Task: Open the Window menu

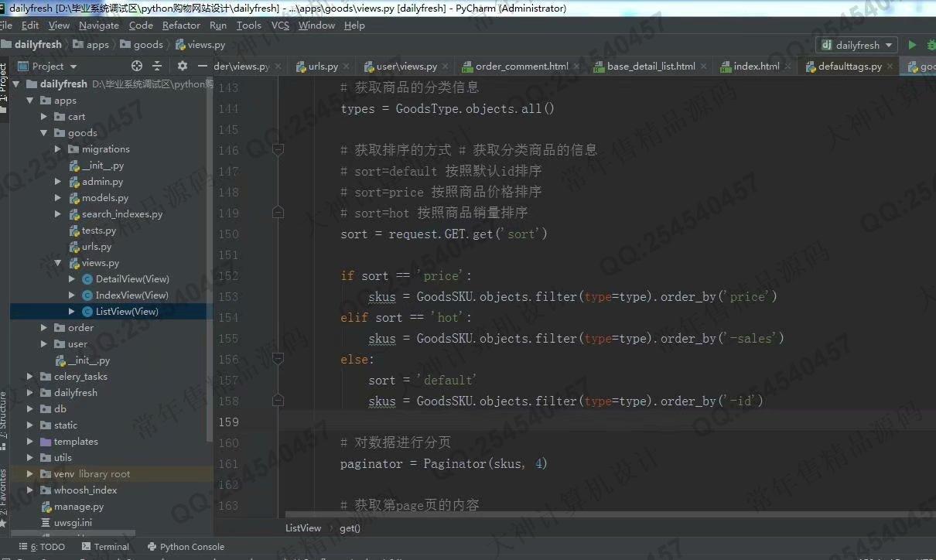Action: pos(316,26)
